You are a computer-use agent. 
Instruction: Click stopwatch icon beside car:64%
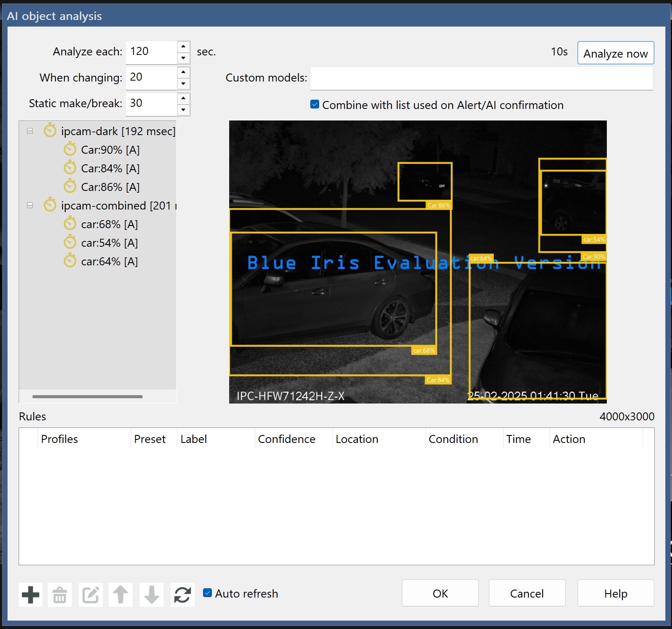(x=70, y=261)
